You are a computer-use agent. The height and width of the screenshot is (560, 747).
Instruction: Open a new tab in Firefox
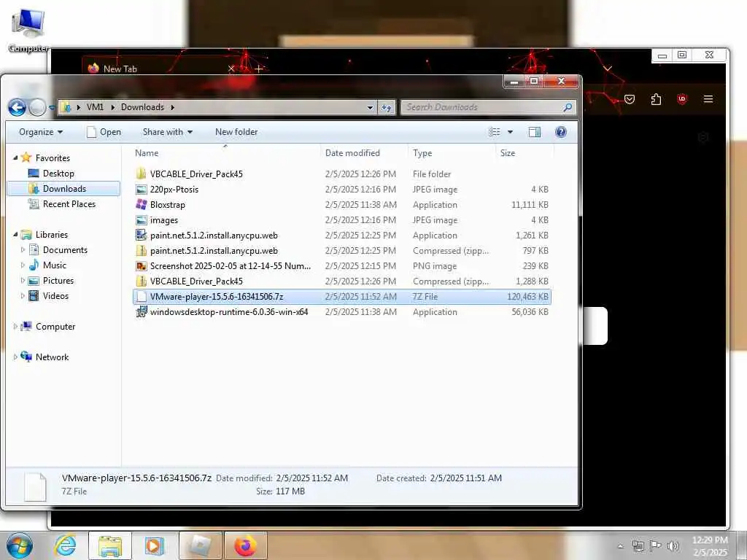coord(259,69)
